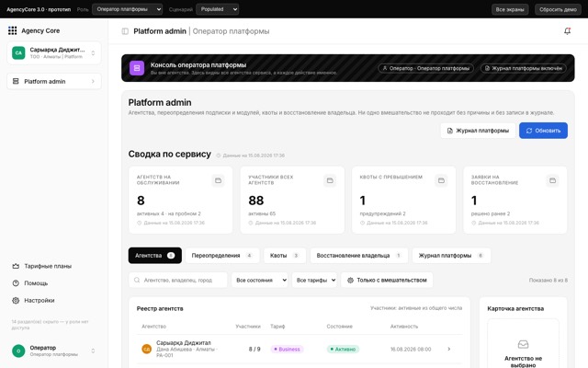588x368 pixels.
Task: Select the Агентства tab
Action: point(155,256)
